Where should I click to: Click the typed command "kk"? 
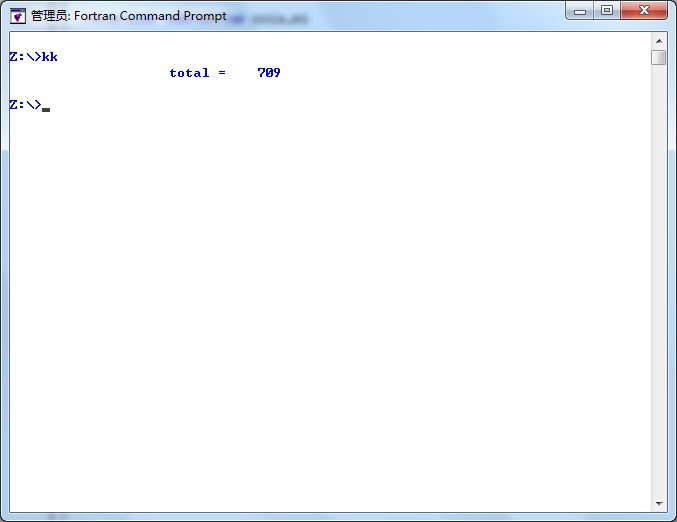point(49,57)
